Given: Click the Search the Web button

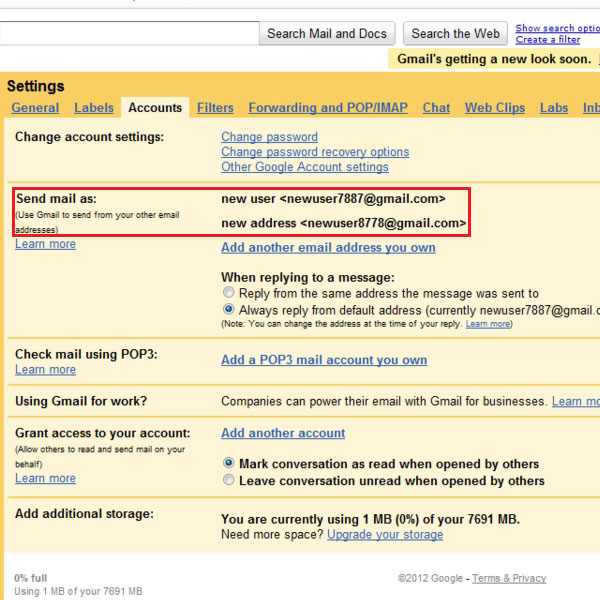Looking at the screenshot, I should [455, 34].
